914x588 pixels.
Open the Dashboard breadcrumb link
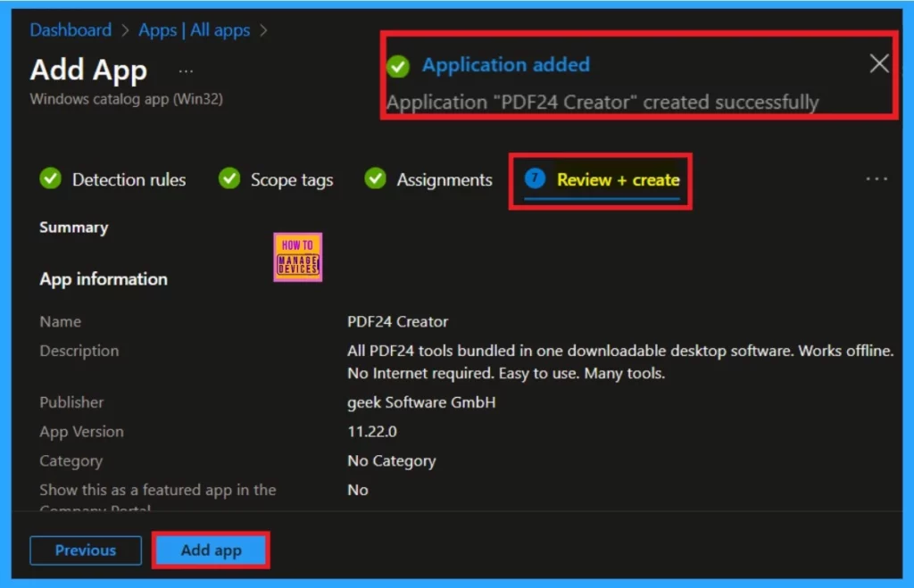pyautogui.click(x=71, y=29)
